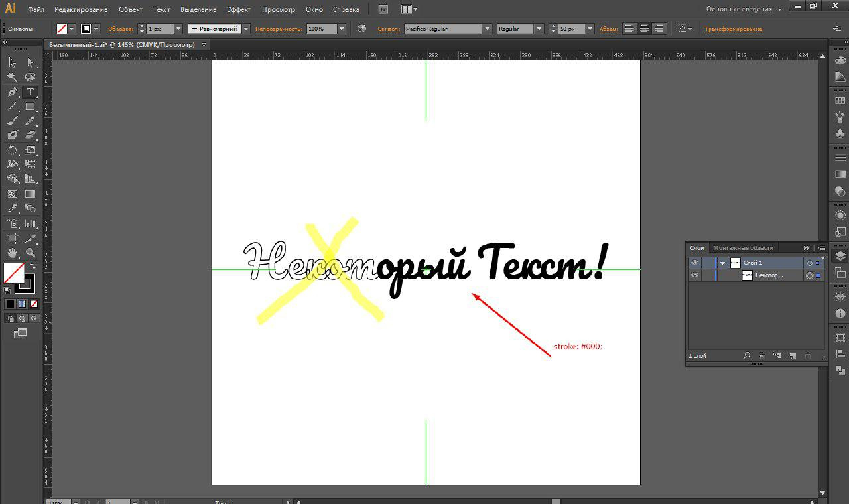Image resolution: width=849 pixels, height=504 pixels.
Task: Open the Основные сведения workspace switcher
Action: [x=744, y=9]
